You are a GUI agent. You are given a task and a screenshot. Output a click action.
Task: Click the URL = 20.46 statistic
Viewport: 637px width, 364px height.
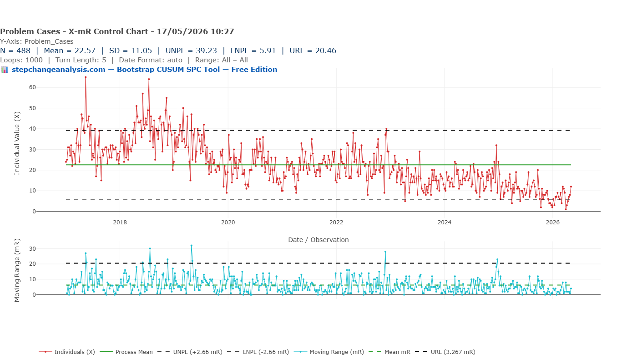pos(313,51)
